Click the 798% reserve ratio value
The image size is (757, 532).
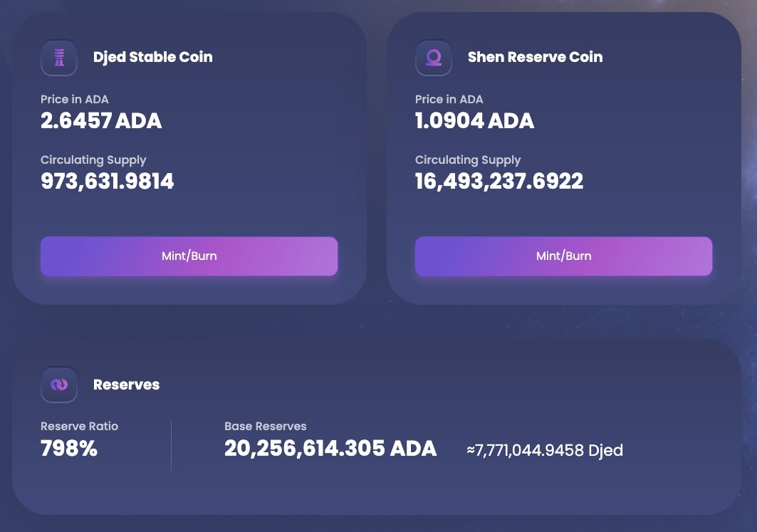coord(69,449)
